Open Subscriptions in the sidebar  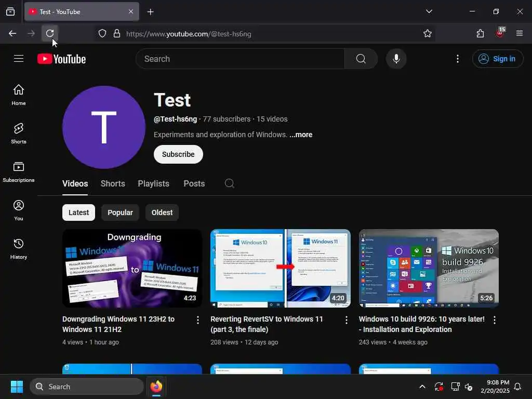(19, 171)
